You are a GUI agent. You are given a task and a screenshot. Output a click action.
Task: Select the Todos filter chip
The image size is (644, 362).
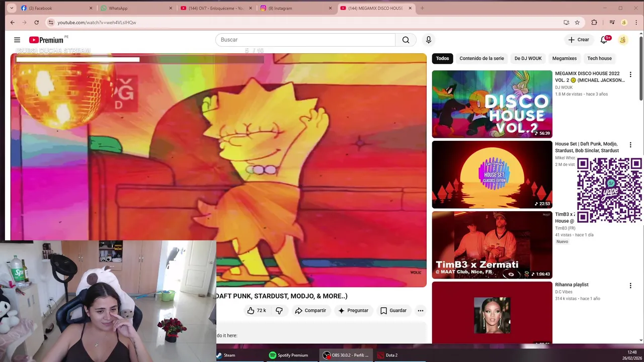442,58
